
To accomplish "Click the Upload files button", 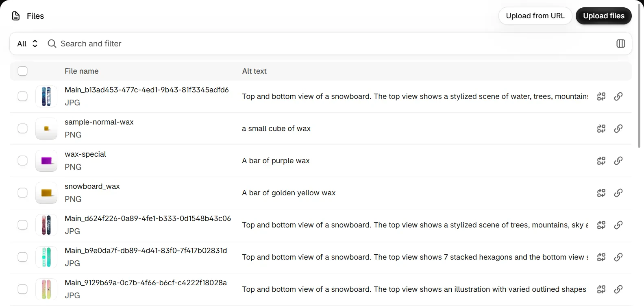I will point(603,16).
